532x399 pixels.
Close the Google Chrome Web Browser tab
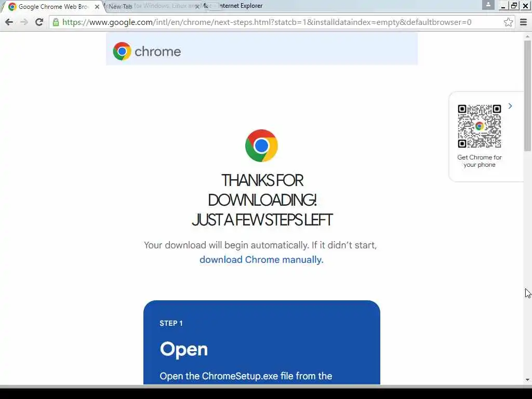(97, 6)
